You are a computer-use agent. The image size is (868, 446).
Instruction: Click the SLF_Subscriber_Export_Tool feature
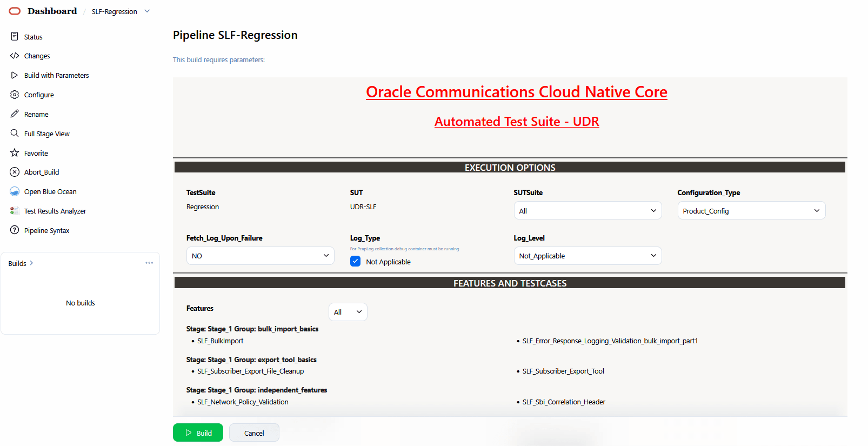tap(563, 371)
